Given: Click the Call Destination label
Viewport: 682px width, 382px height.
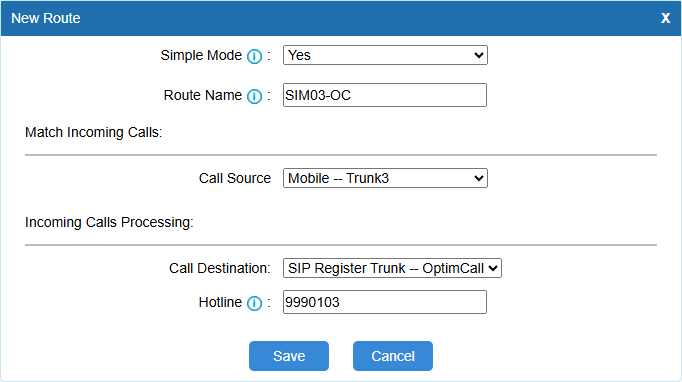Looking at the screenshot, I should 220,268.
